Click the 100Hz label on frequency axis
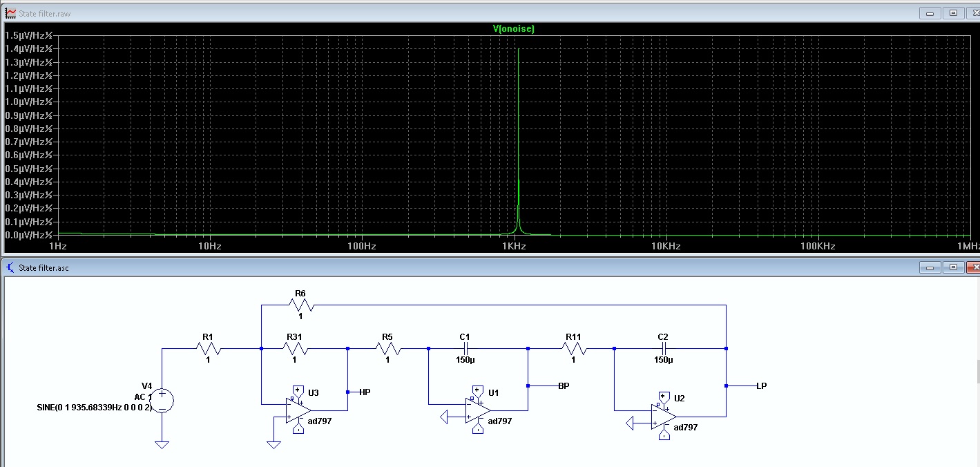 pos(361,246)
